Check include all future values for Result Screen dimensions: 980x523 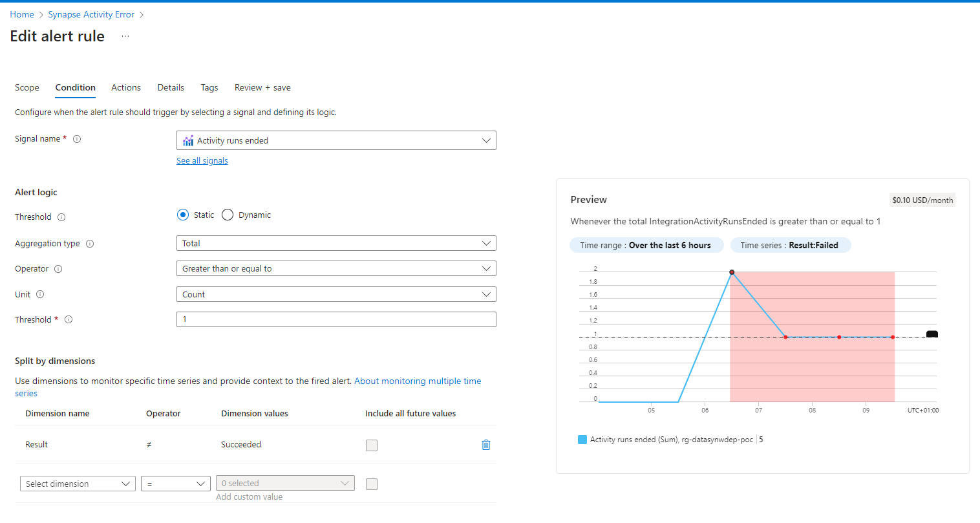coord(372,445)
